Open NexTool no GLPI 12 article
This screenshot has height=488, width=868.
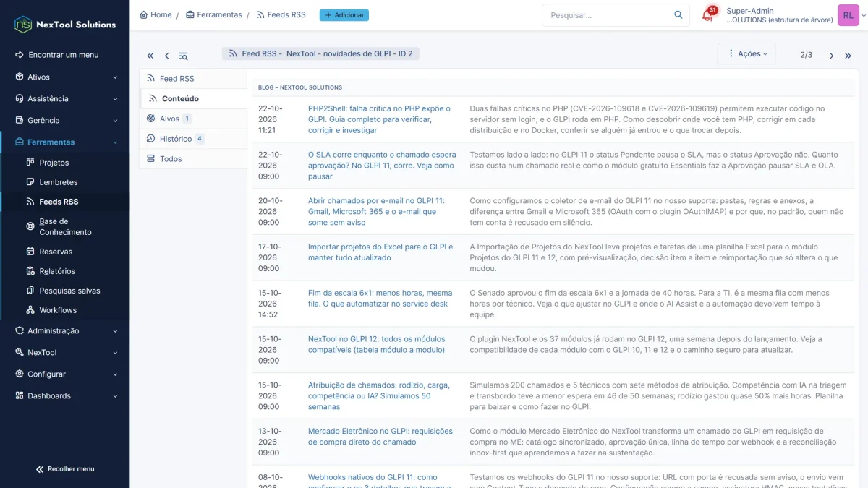click(376, 344)
